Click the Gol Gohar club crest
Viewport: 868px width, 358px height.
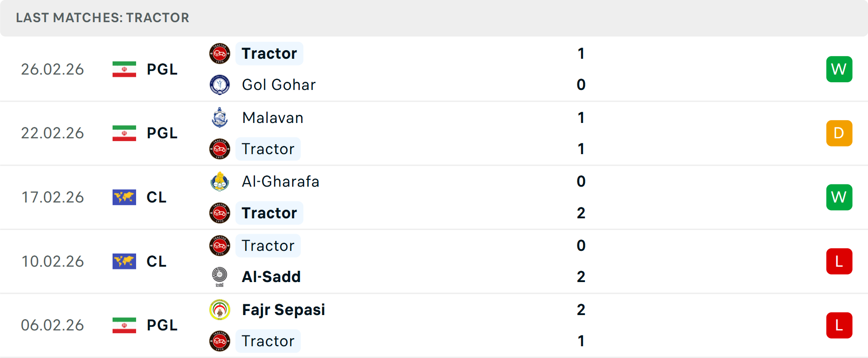click(x=220, y=85)
